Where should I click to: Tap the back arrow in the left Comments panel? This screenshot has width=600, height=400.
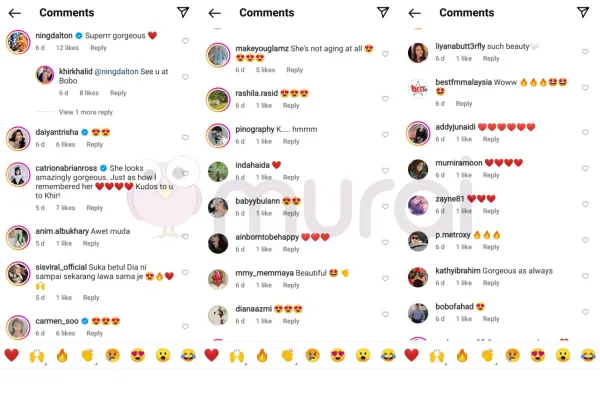tap(15, 13)
